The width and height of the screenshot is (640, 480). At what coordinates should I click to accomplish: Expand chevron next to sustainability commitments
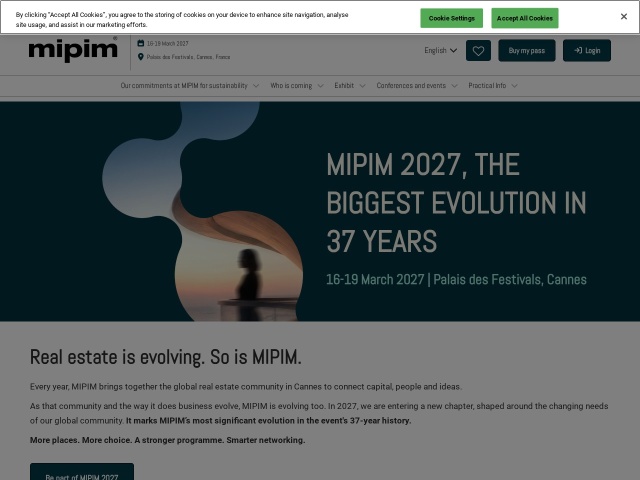(x=256, y=86)
